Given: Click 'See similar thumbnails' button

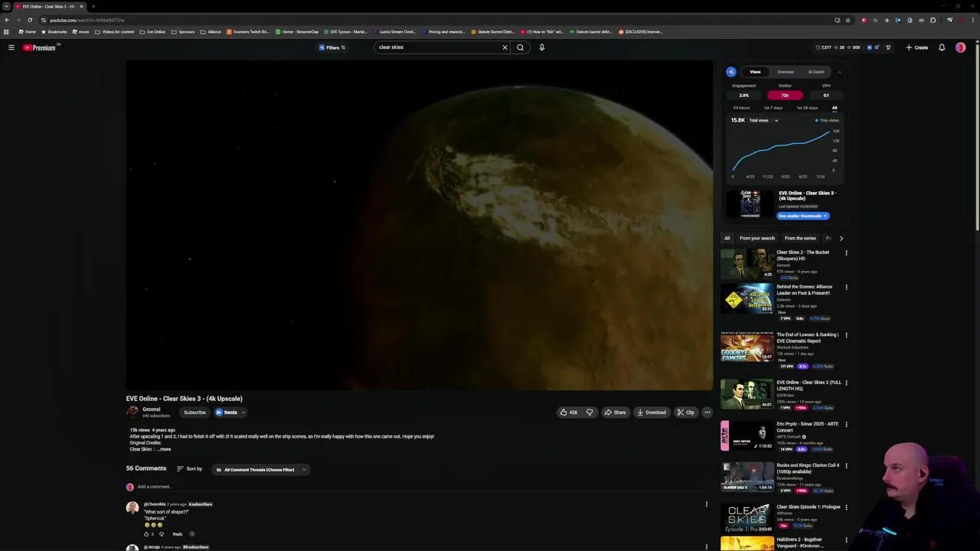Looking at the screenshot, I should coord(803,216).
